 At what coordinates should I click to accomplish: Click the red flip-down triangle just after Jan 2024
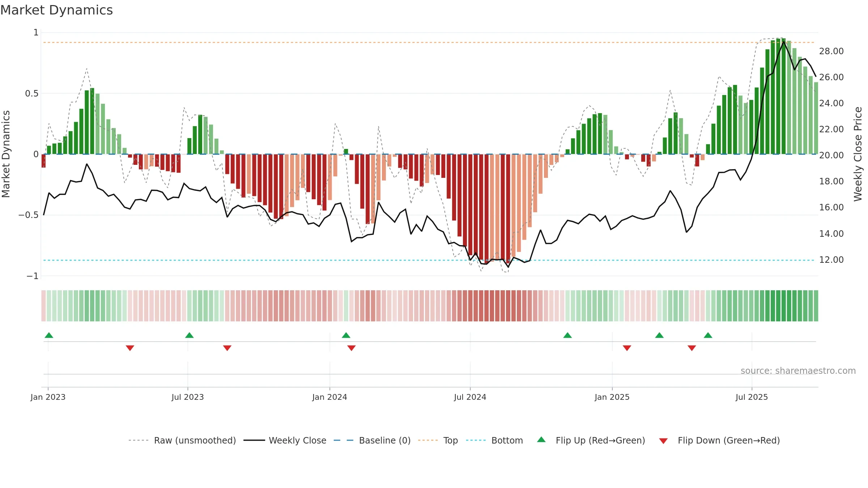pyautogui.click(x=352, y=348)
